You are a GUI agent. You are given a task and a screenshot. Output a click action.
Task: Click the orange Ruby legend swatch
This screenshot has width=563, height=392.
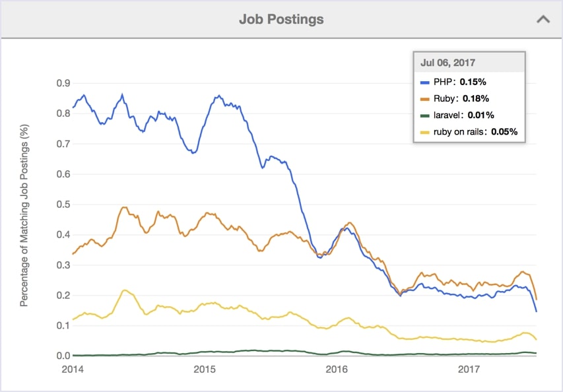pyautogui.click(x=426, y=99)
